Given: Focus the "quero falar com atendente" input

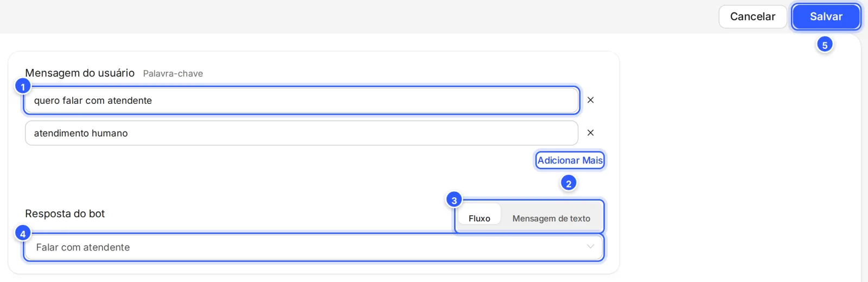Looking at the screenshot, I should pyautogui.click(x=302, y=100).
